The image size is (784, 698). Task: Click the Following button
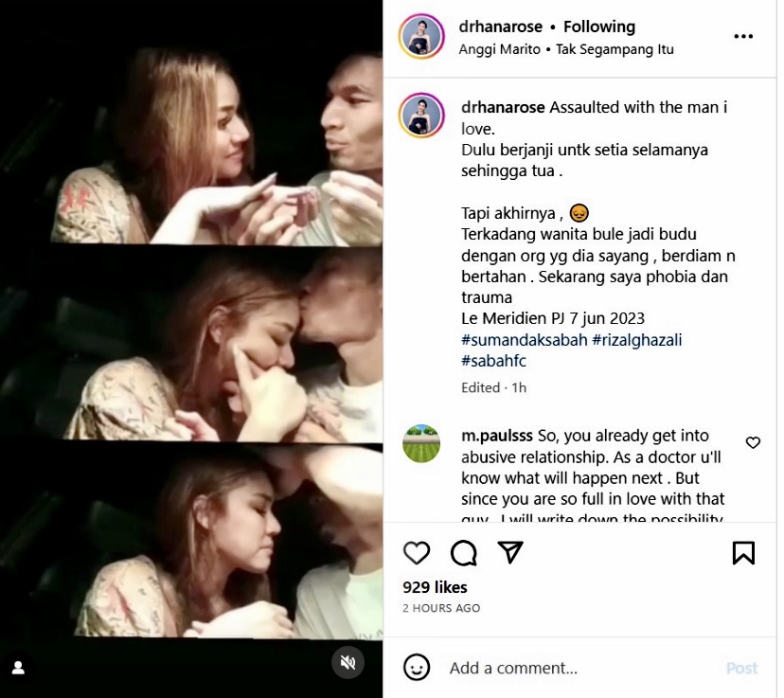coord(599,27)
